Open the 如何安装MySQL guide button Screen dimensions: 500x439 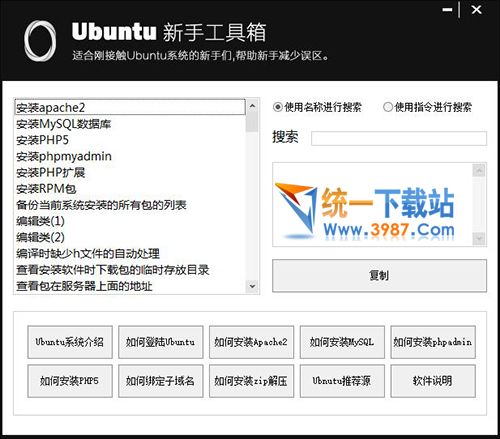[x=342, y=342]
